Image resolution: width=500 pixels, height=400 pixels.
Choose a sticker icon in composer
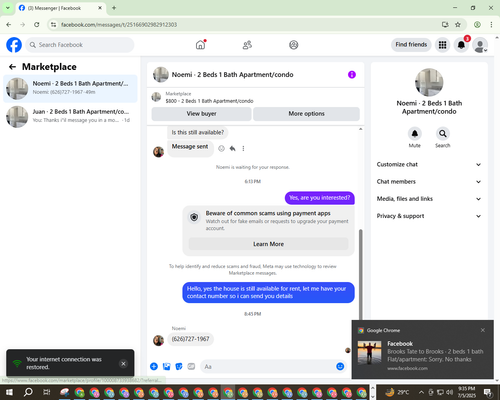click(179, 367)
